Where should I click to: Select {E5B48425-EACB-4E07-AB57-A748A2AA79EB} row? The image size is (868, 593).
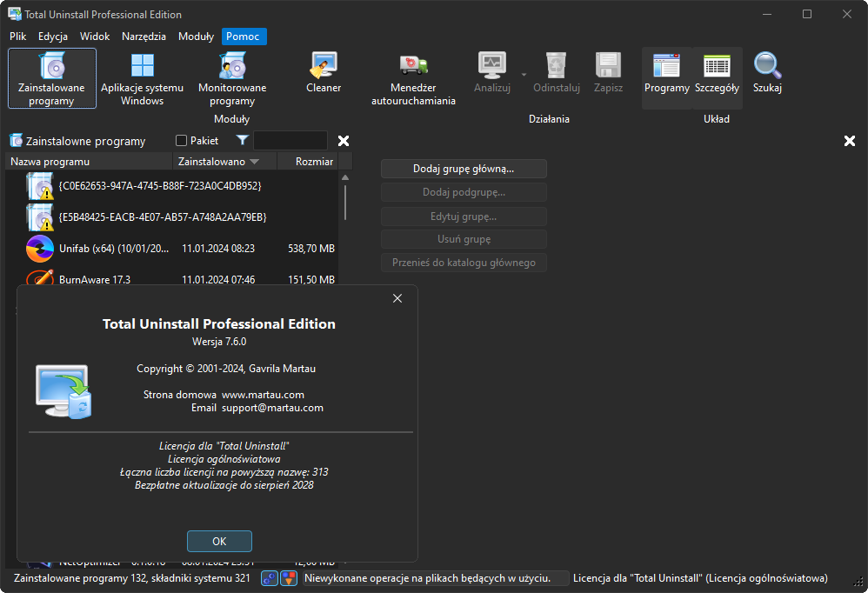171,217
